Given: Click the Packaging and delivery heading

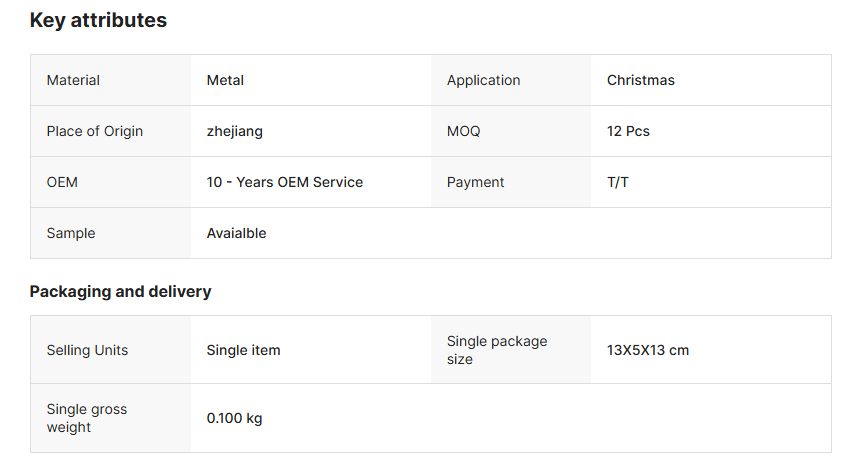Looking at the screenshot, I should coord(120,291).
